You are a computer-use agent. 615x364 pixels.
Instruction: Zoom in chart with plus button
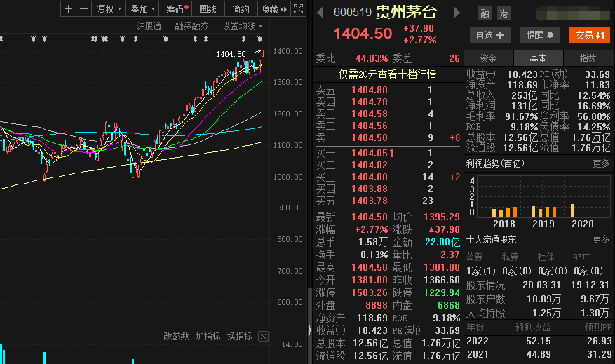click(68, 9)
